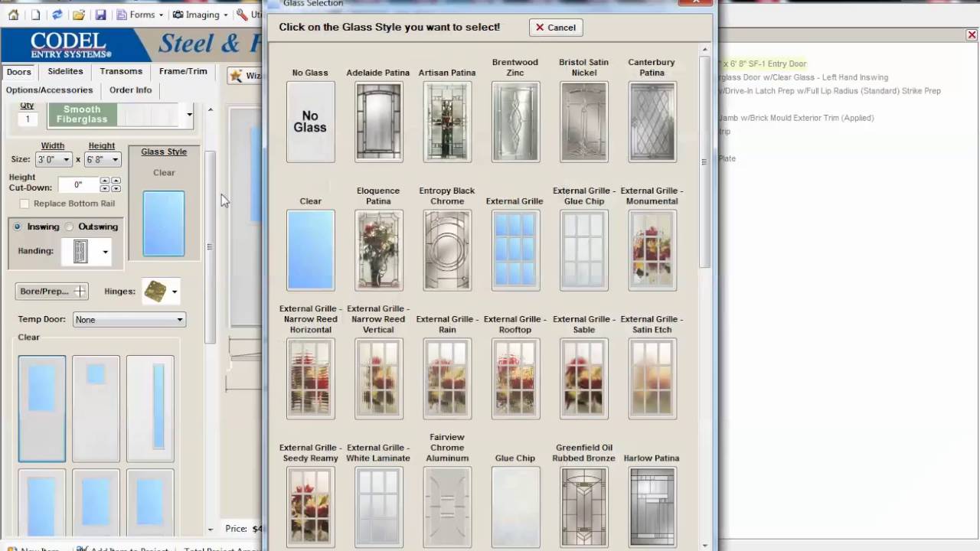Select the narrow vertical-lite door thumbnail
Screen dimensions: 980x551
(150, 409)
